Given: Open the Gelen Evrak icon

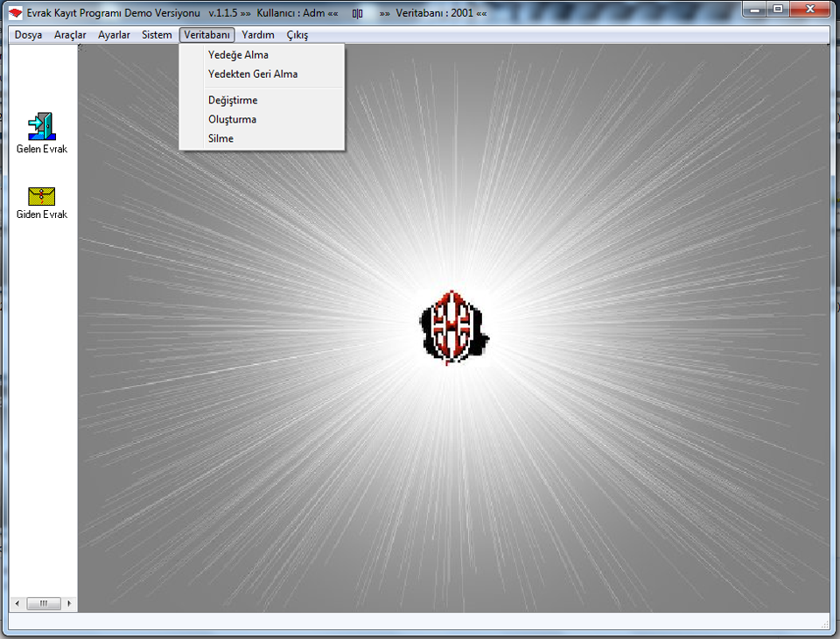Looking at the screenshot, I should point(42,127).
